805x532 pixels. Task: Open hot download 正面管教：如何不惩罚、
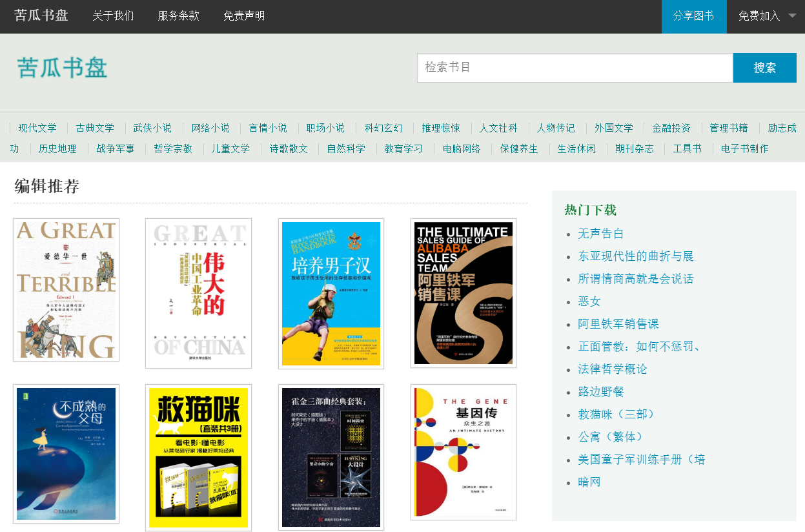coord(639,347)
